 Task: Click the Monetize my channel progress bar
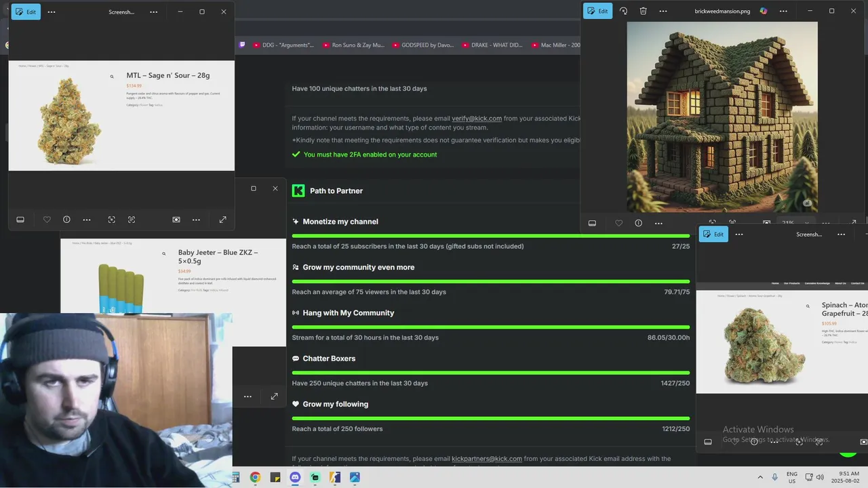click(x=491, y=236)
